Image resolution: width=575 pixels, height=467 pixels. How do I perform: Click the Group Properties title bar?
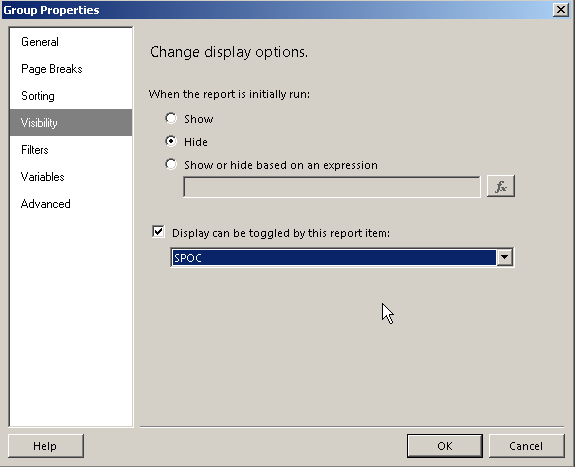point(275,10)
